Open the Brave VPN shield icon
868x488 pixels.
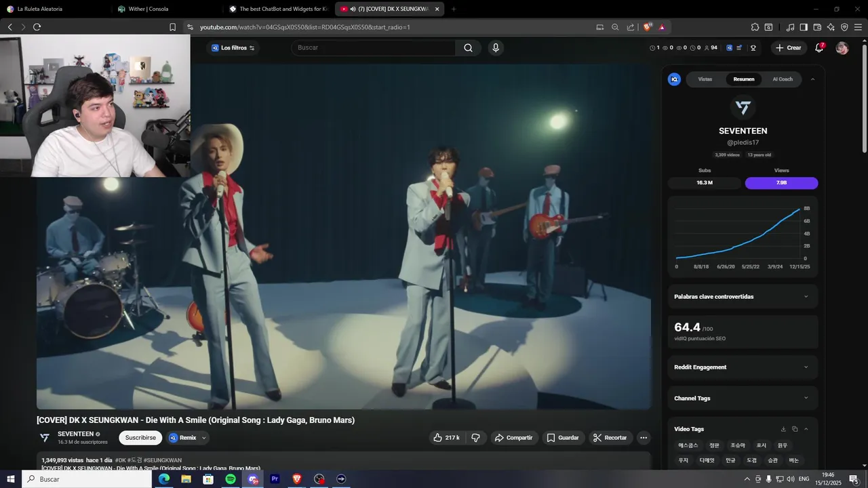[x=844, y=27]
